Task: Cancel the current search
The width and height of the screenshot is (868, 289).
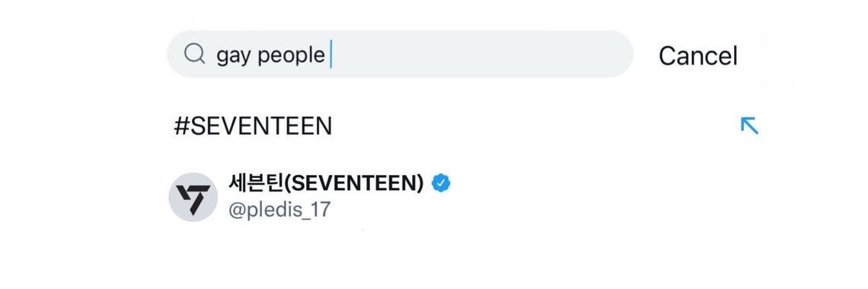Action: click(x=698, y=56)
